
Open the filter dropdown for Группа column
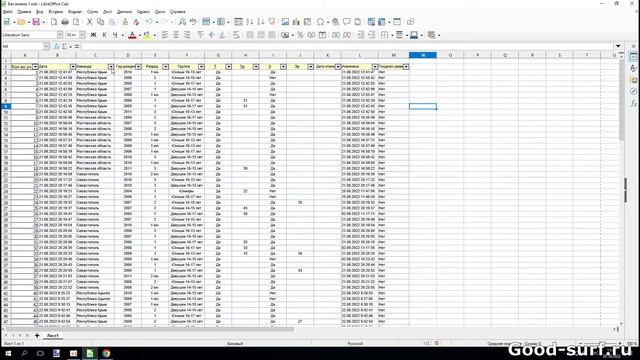click(201, 67)
